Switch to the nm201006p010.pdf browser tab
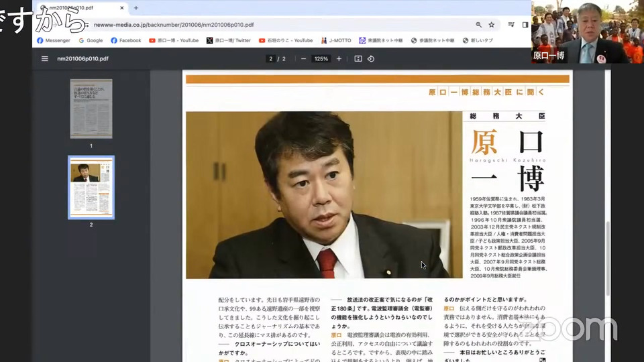Screen dimensions: 644x362 tap(82, 8)
